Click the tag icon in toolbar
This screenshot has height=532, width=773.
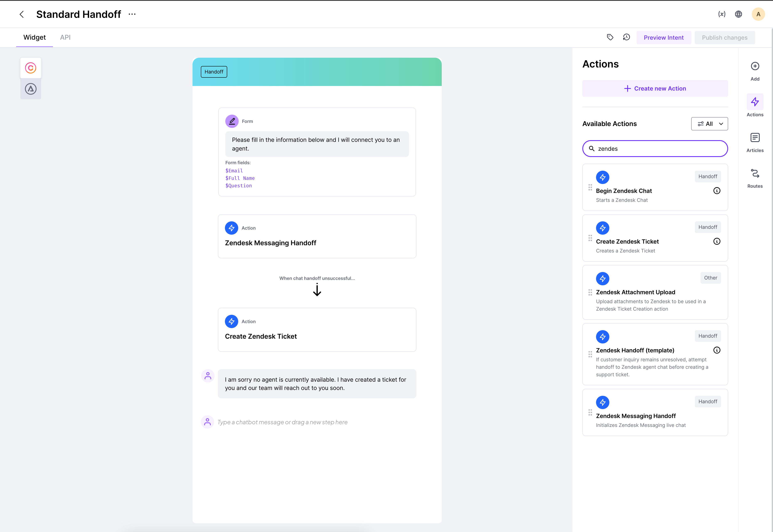click(610, 37)
